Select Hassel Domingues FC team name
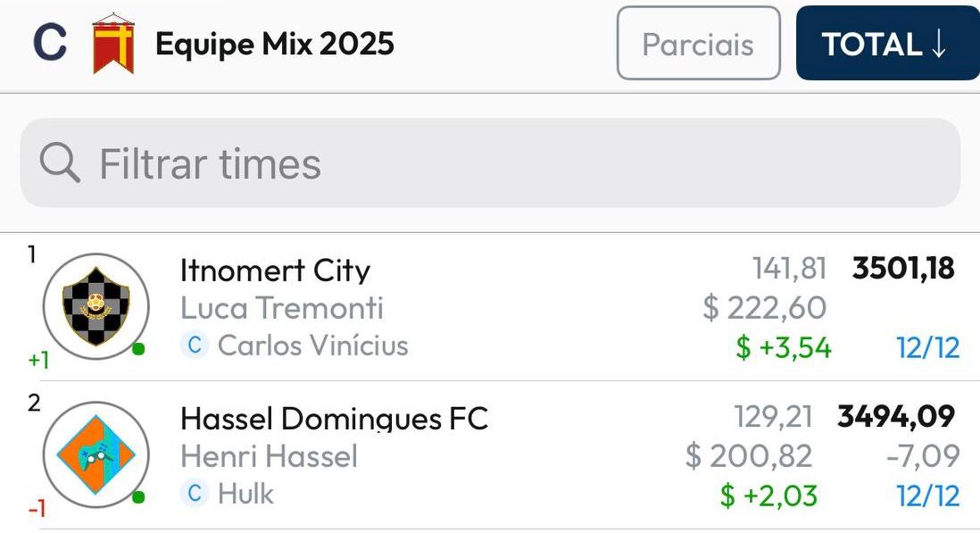Viewport: 980px width, 533px height. click(334, 419)
